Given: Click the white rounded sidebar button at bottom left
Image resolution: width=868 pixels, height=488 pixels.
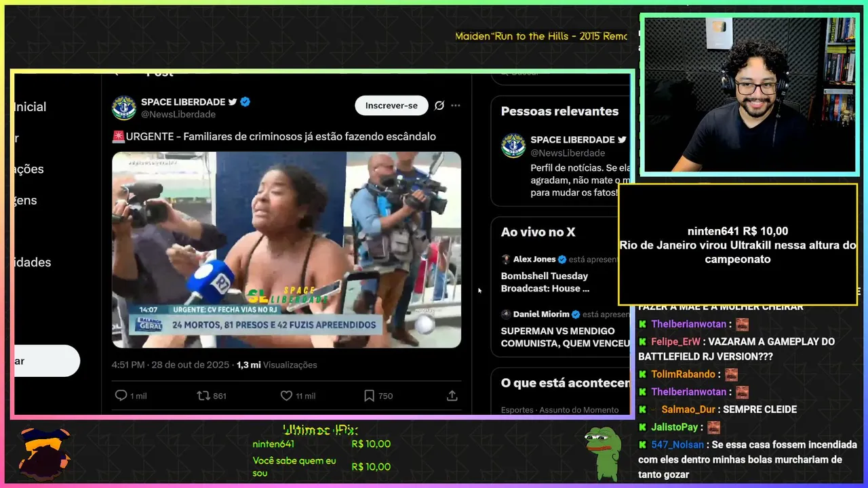Looking at the screenshot, I should 46,361.
